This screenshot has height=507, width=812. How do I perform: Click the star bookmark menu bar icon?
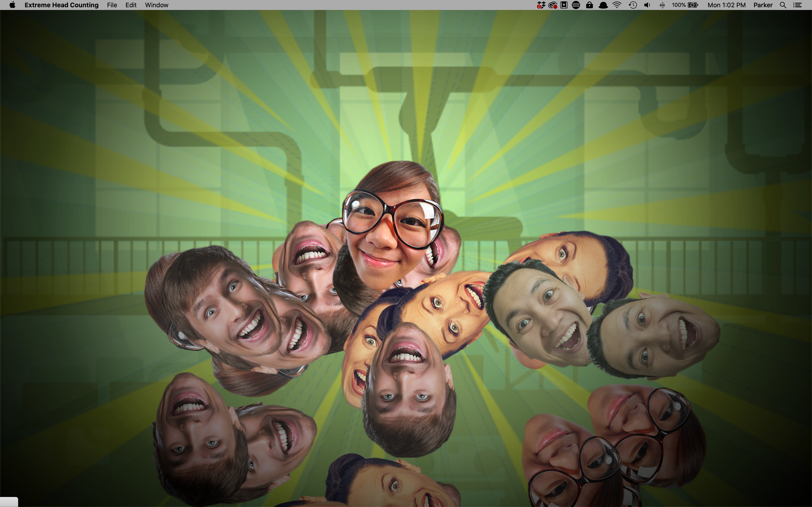tap(564, 5)
